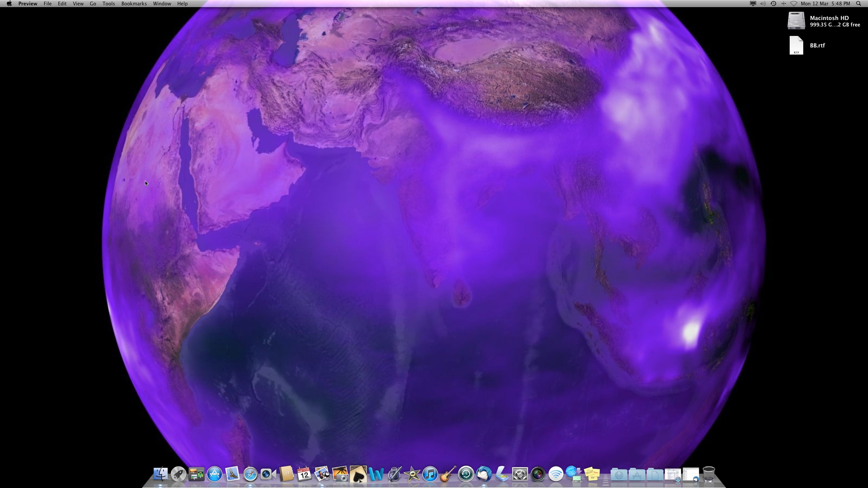Image resolution: width=868 pixels, height=488 pixels.
Task: Open the Downloads folder stack
Action: (x=619, y=474)
